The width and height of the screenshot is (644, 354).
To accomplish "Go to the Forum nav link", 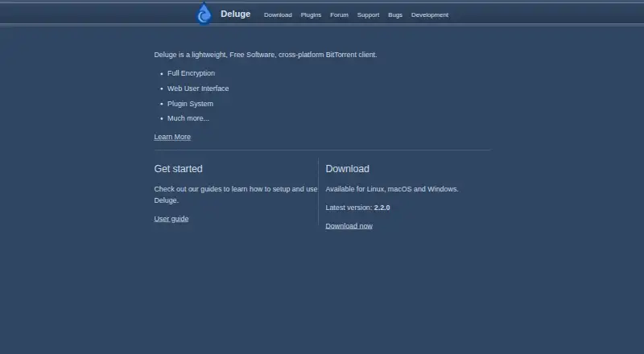I will (339, 14).
